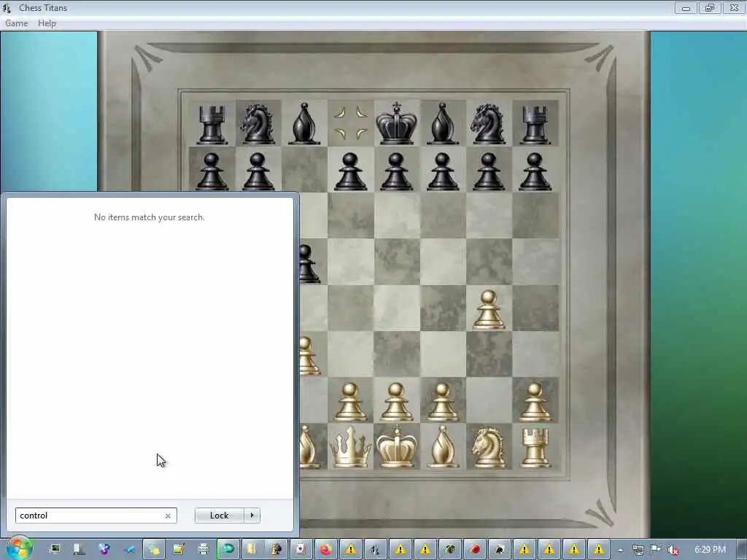Minimize the Chess Titans window
The height and width of the screenshot is (560, 747).
[x=686, y=7]
